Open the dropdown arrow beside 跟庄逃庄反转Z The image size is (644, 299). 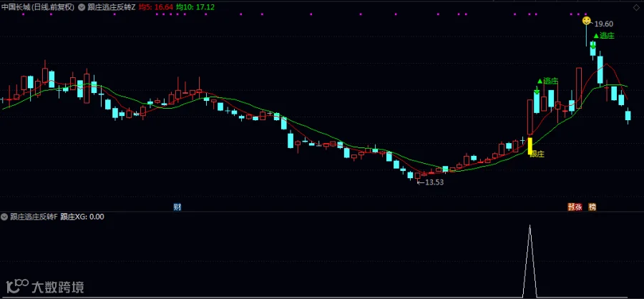coord(81,7)
